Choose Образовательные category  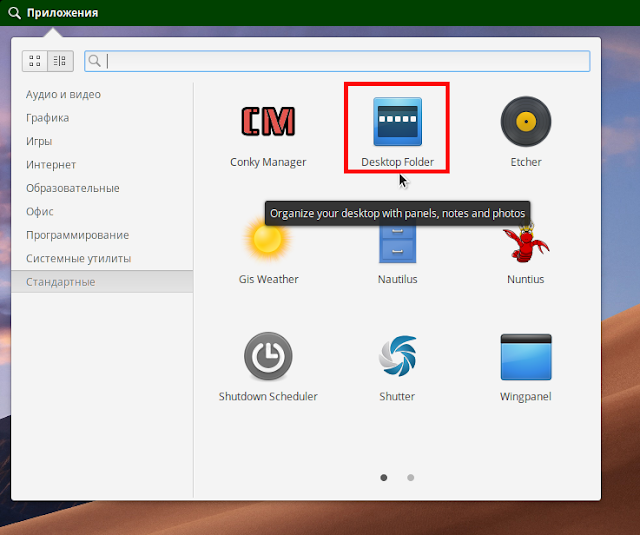(x=102, y=188)
